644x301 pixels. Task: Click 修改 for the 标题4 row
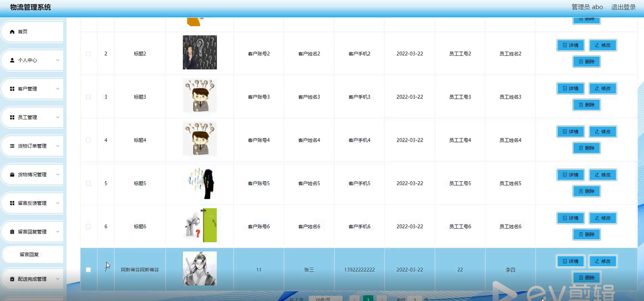(603, 131)
